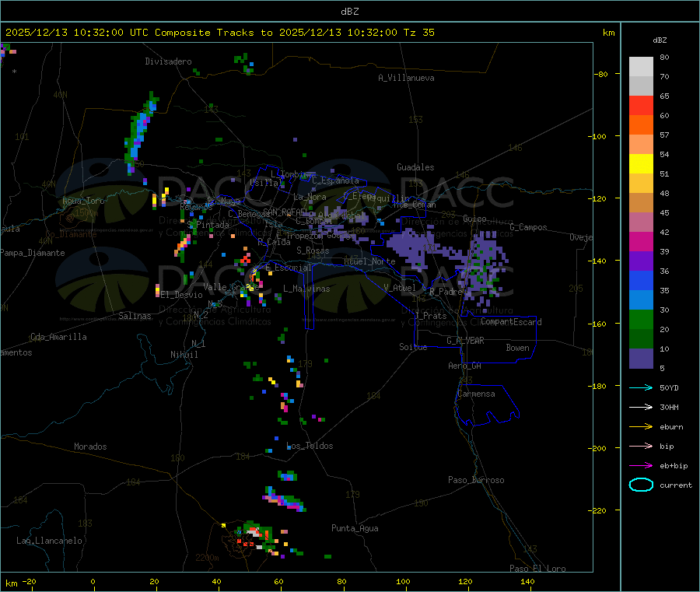Click the dBZ title at top
This screenshot has height=592, width=700.
[349, 12]
